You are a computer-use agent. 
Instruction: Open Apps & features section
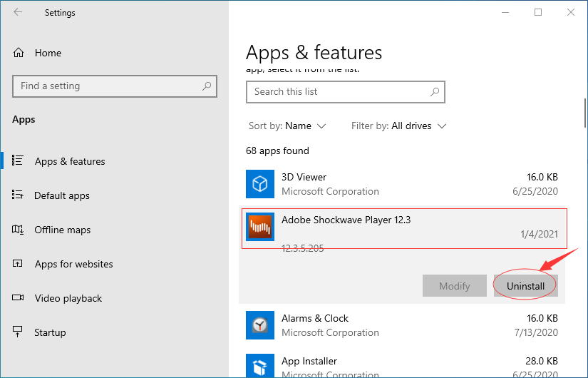(70, 161)
